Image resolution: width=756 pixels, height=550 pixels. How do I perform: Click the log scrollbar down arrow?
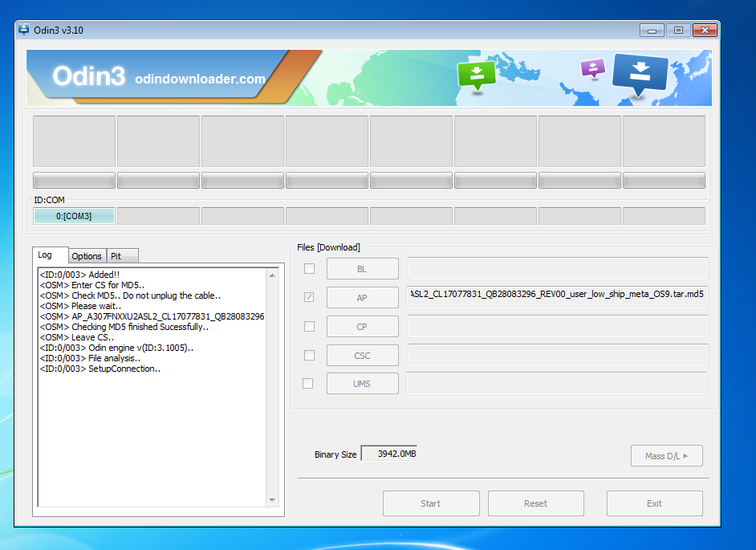tap(272, 500)
